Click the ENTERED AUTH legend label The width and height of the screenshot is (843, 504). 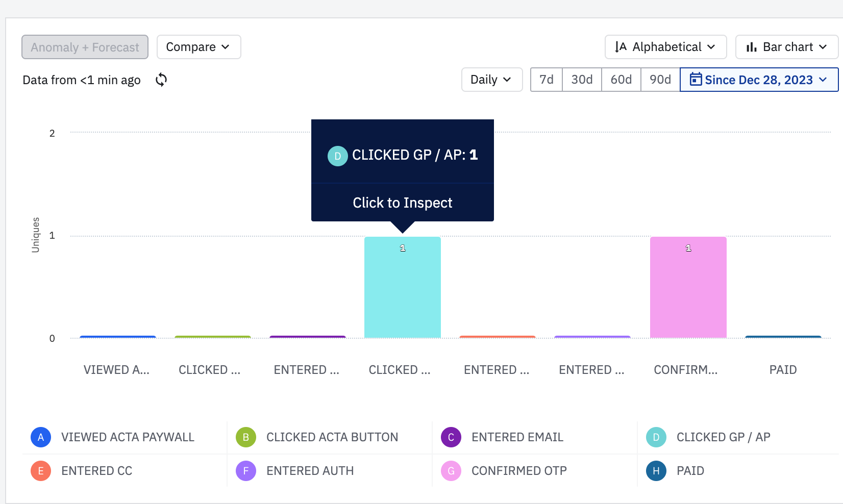click(x=310, y=471)
